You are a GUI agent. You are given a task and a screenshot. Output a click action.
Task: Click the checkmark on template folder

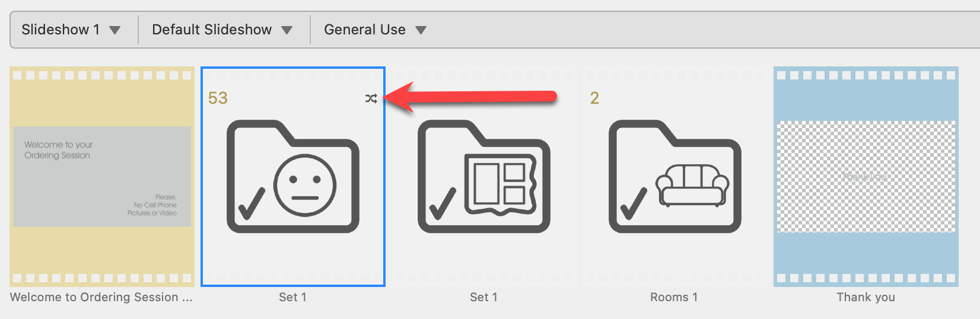coord(442,203)
